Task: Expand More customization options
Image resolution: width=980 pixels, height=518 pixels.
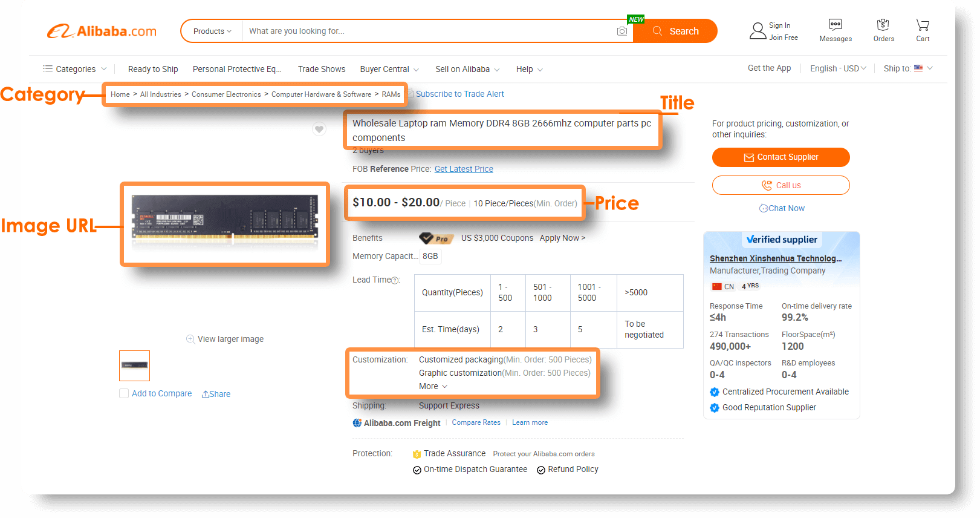Action: click(433, 387)
